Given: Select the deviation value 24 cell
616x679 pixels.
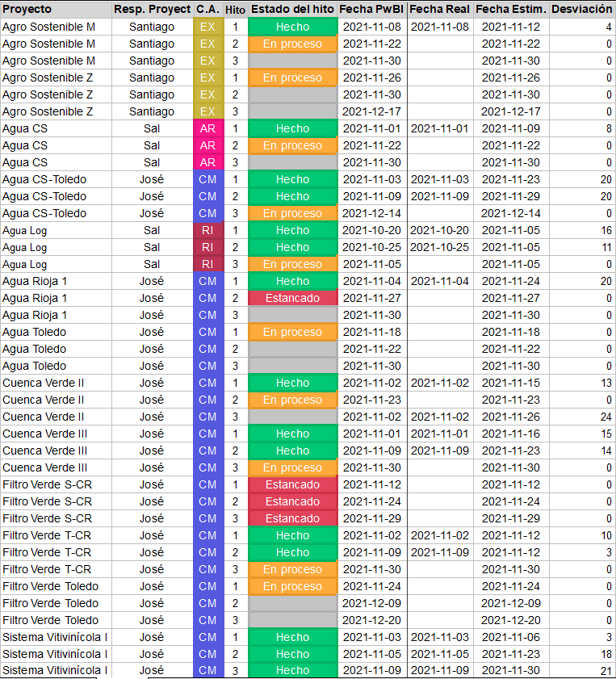Looking at the screenshot, I should point(581,417).
